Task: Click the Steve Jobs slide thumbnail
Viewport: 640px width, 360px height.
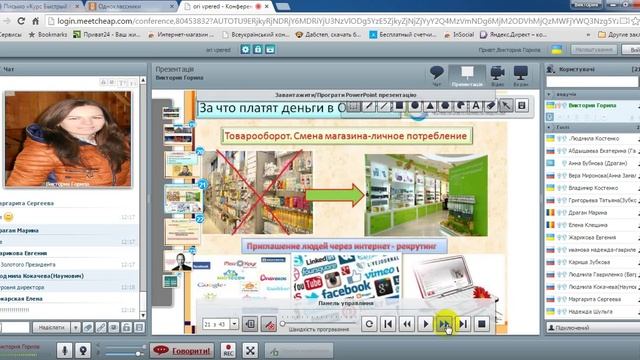Action: (178, 261)
